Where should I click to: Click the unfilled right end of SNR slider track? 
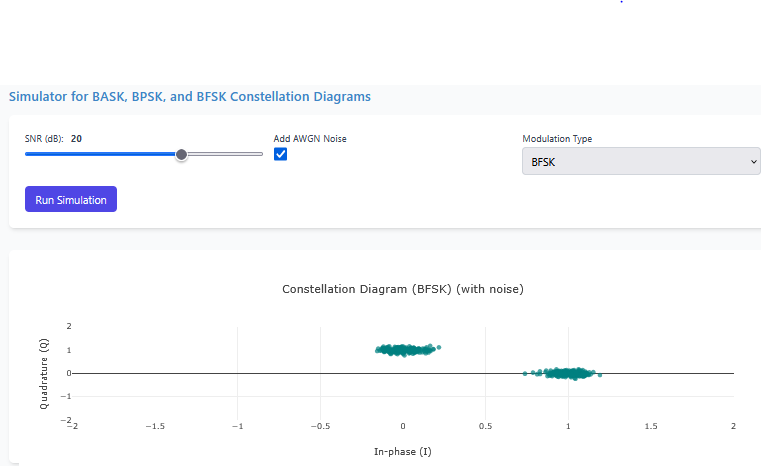coord(225,154)
